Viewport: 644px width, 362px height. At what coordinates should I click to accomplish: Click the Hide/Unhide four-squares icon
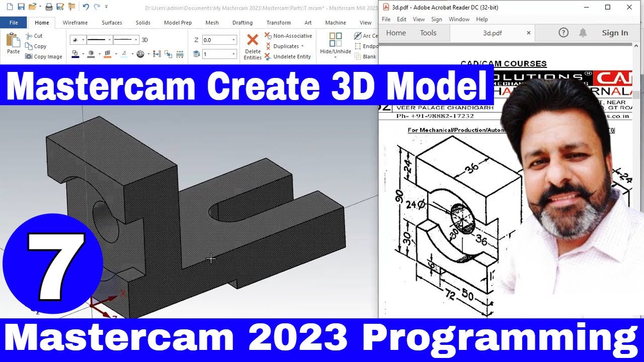tap(336, 40)
